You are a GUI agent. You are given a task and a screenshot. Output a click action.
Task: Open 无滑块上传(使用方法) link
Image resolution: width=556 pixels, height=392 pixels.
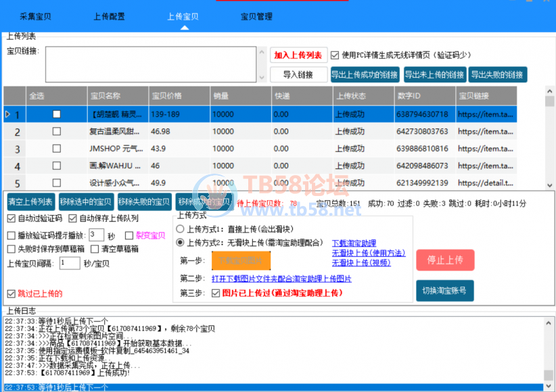369,253
